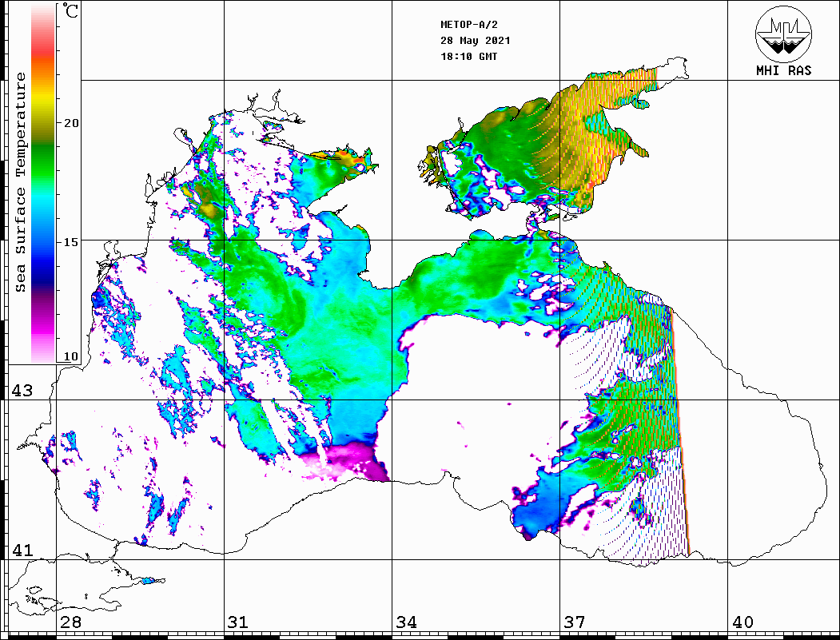Screen dimensions: 840x640
Task: Click the '15' tick on the temperature scale
Action: pos(71,242)
